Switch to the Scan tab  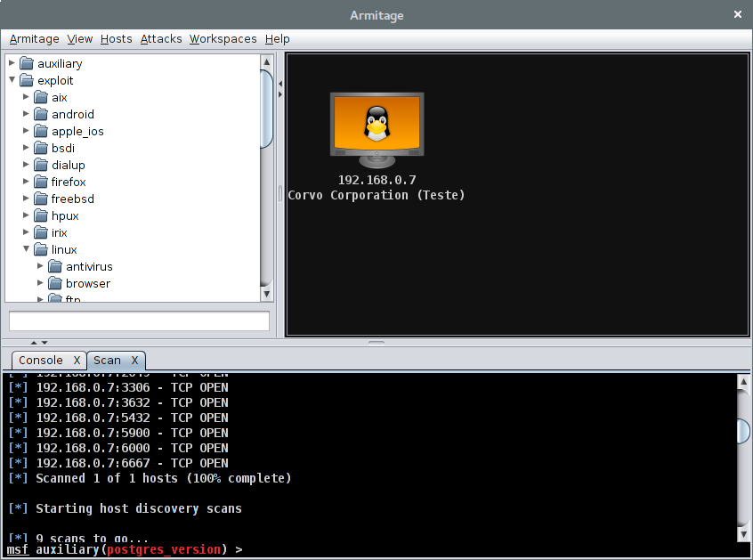click(107, 361)
